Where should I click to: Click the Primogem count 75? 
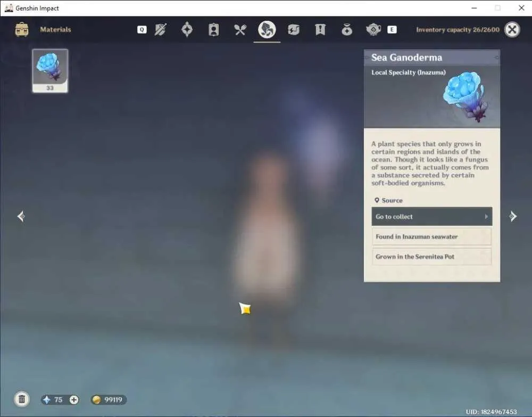(59, 399)
